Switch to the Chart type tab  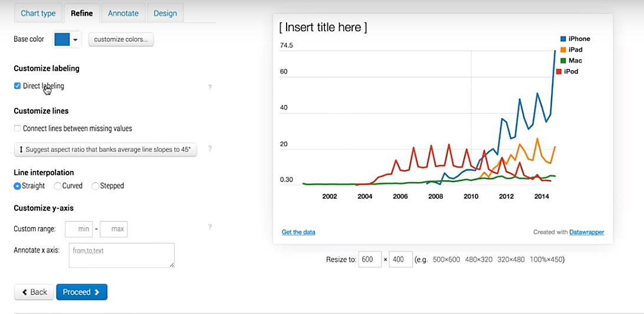pos(38,13)
